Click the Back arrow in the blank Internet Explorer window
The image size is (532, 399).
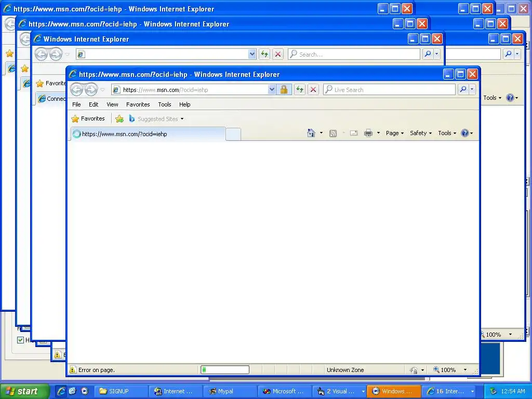coord(41,54)
